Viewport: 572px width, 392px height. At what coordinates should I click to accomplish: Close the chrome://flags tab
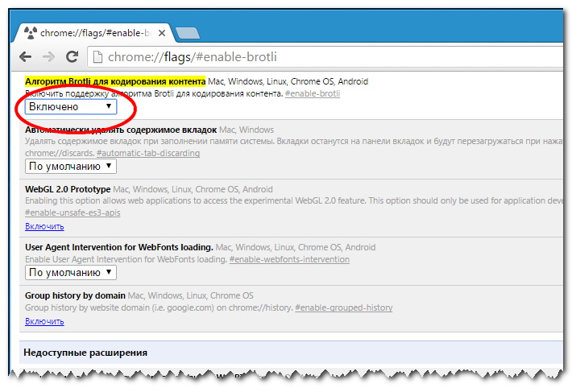[162, 33]
